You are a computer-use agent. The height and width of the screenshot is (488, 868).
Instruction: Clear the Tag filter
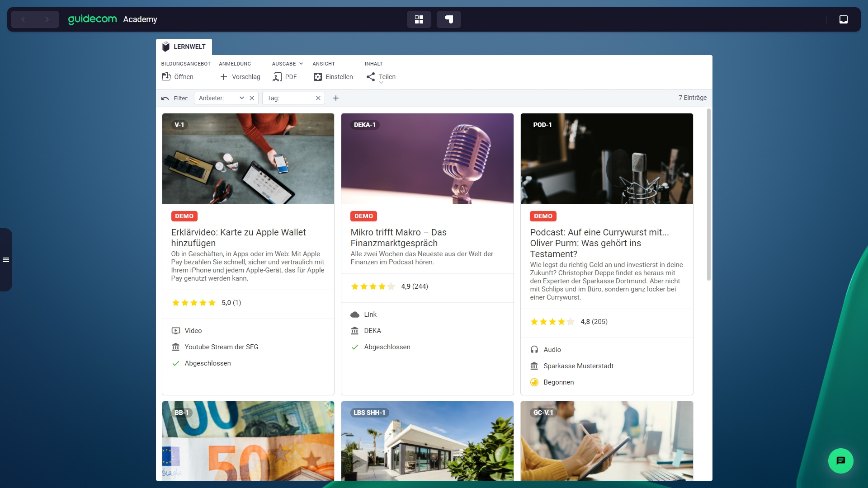(318, 98)
